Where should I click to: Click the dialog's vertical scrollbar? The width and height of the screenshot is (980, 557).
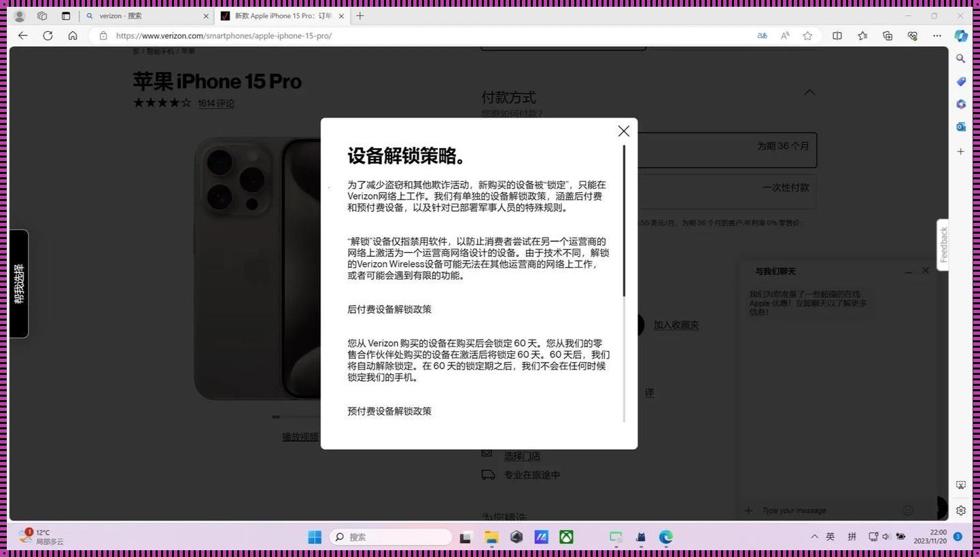click(x=624, y=220)
